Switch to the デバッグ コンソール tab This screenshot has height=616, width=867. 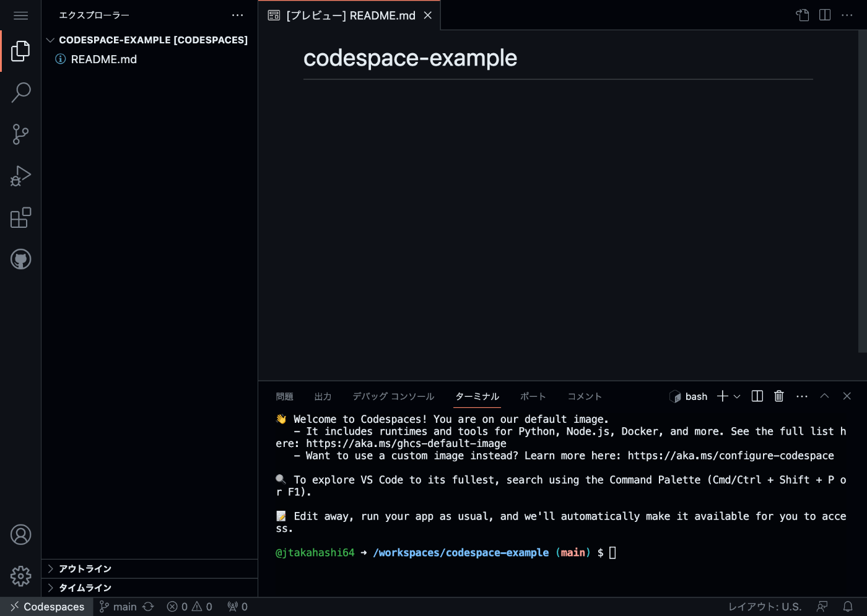[393, 397]
